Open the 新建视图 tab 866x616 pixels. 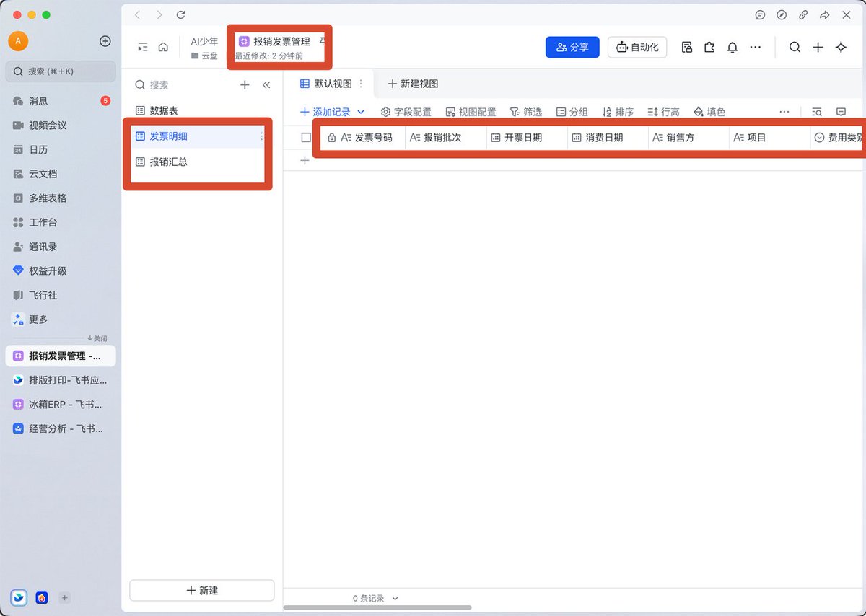413,84
